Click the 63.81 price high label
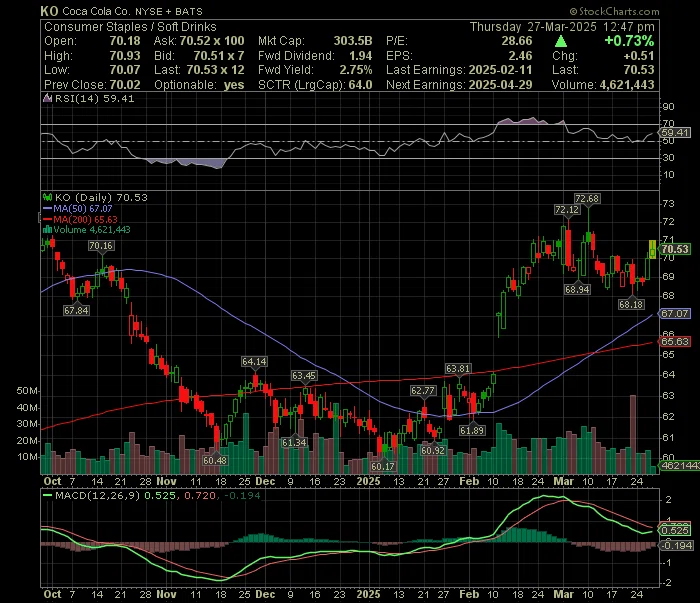 click(x=458, y=368)
